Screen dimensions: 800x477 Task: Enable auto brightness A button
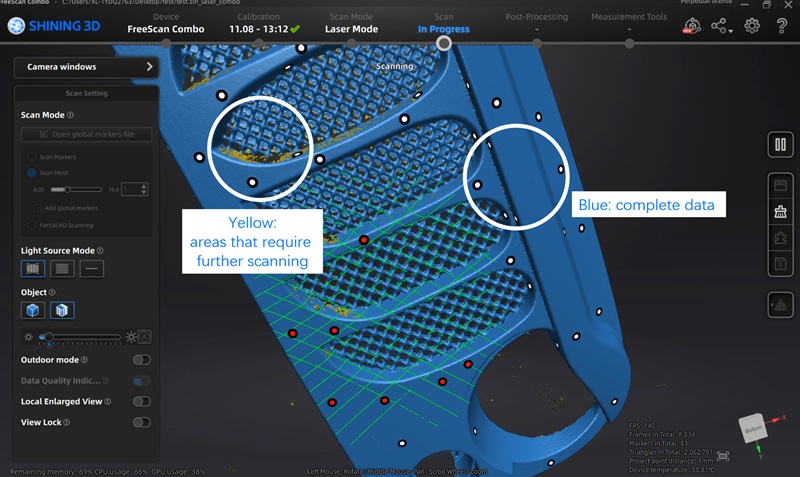(x=144, y=337)
